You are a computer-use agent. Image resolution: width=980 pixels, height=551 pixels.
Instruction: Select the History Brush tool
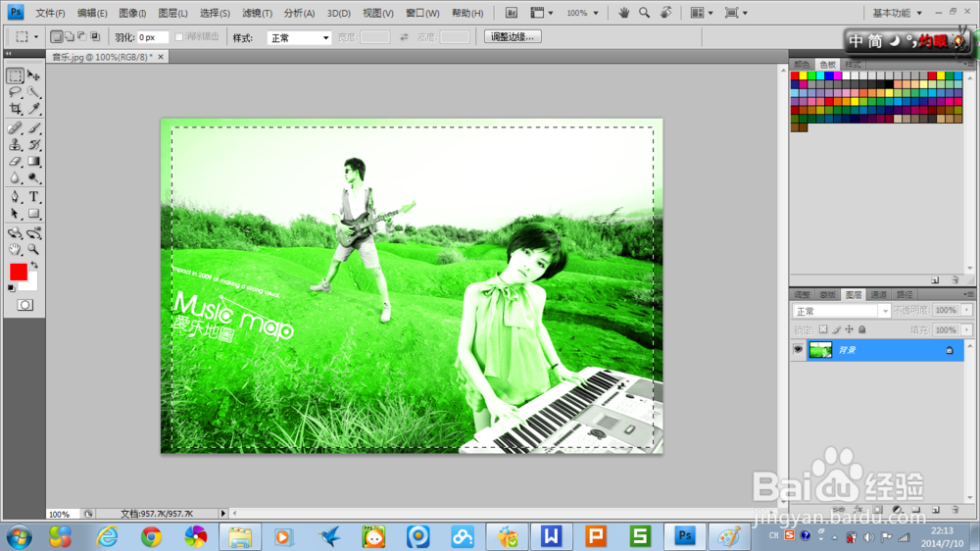pos(33,144)
